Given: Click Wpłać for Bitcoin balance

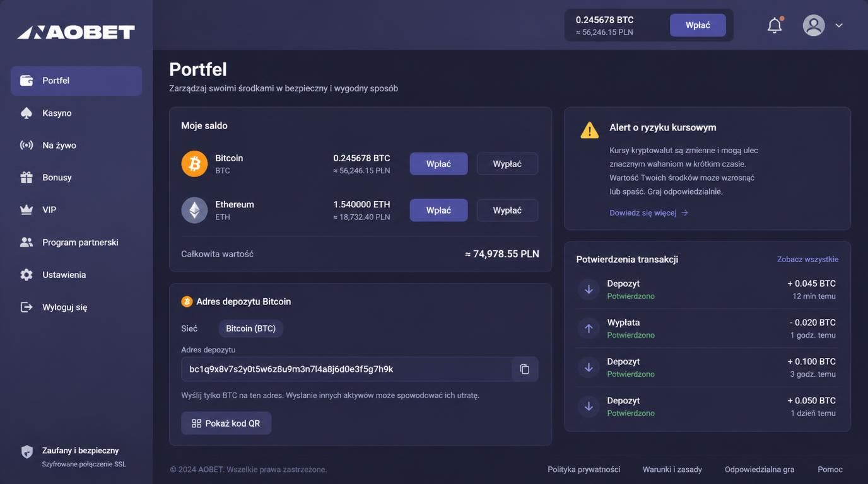Looking at the screenshot, I should click(x=438, y=164).
